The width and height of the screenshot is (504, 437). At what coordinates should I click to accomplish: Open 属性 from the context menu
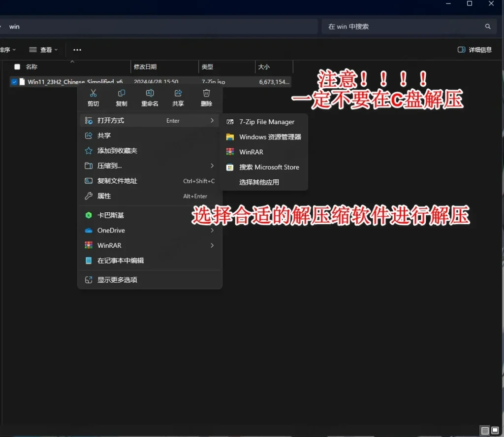pos(150,196)
